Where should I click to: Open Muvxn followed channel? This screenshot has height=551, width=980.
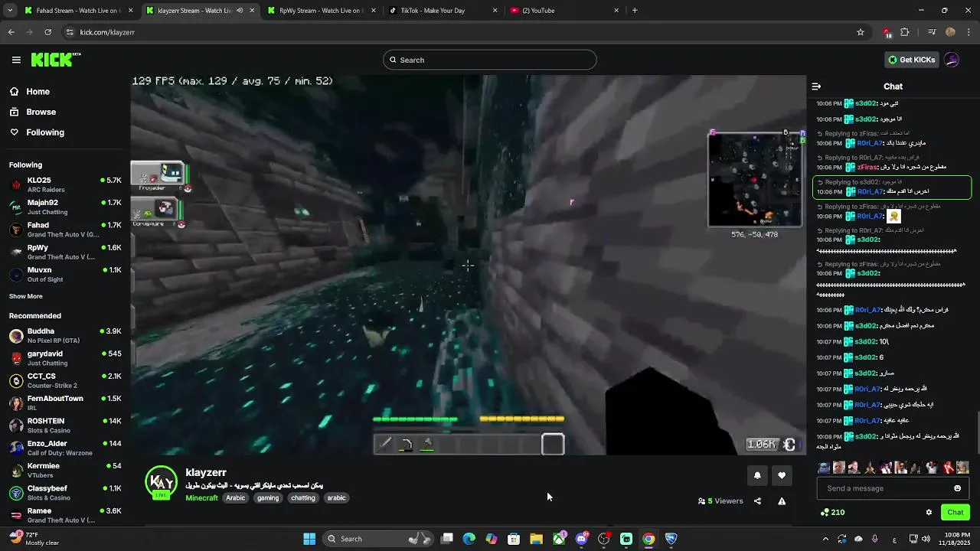pos(65,274)
